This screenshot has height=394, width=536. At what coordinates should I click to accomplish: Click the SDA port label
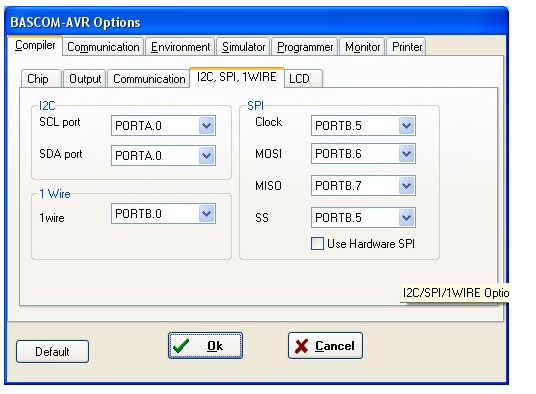pos(61,154)
